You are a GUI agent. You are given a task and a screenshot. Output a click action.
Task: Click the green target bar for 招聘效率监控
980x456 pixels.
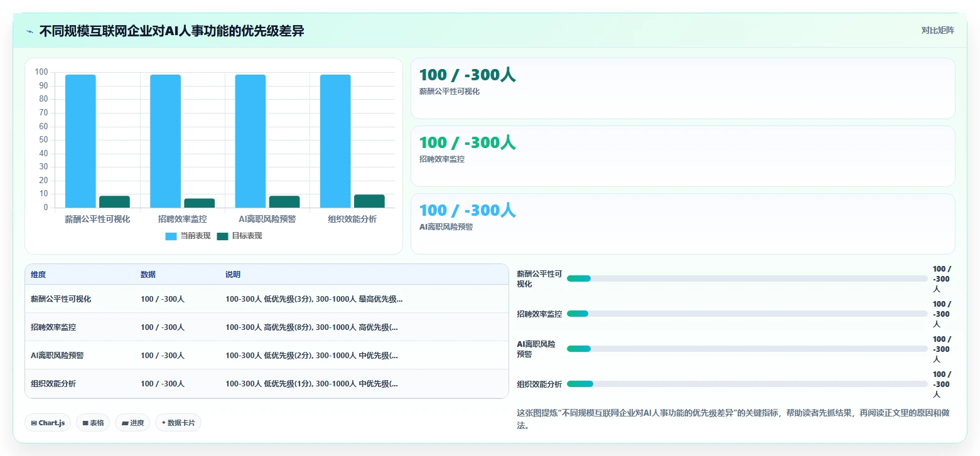point(200,203)
